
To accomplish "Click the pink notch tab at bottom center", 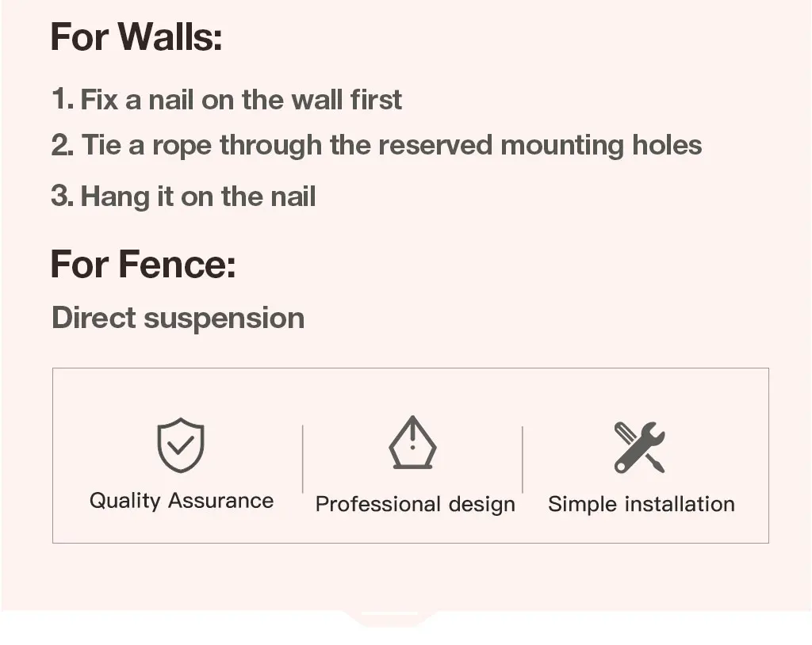I will pyautogui.click(x=390, y=617).
